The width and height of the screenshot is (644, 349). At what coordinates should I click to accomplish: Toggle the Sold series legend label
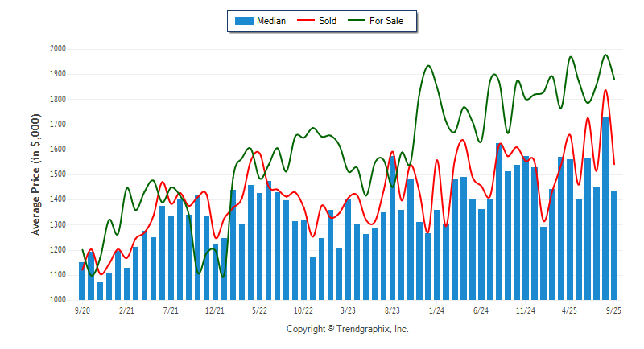point(328,21)
